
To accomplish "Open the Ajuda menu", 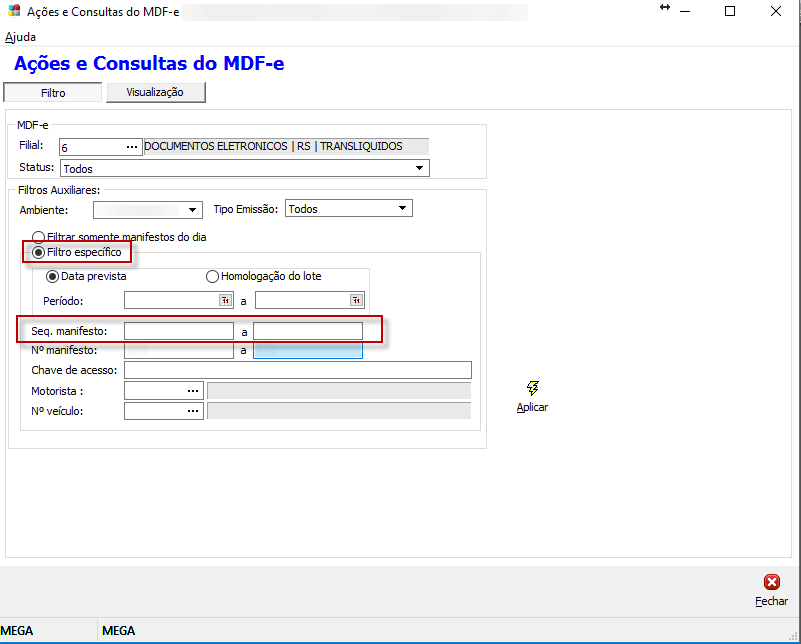I will pyautogui.click(x=20, y=37).
